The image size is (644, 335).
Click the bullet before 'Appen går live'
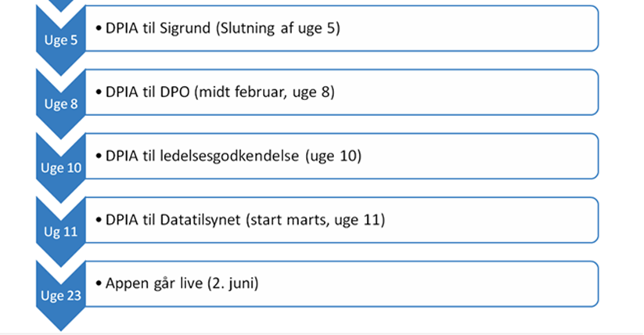(98, 283)
